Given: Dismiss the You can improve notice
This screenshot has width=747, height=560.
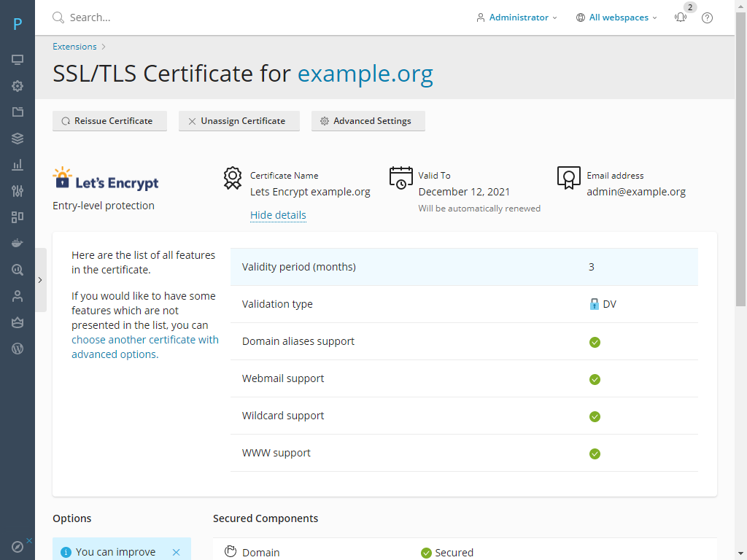Looking at the screenshot, I should tap(175, 552).
